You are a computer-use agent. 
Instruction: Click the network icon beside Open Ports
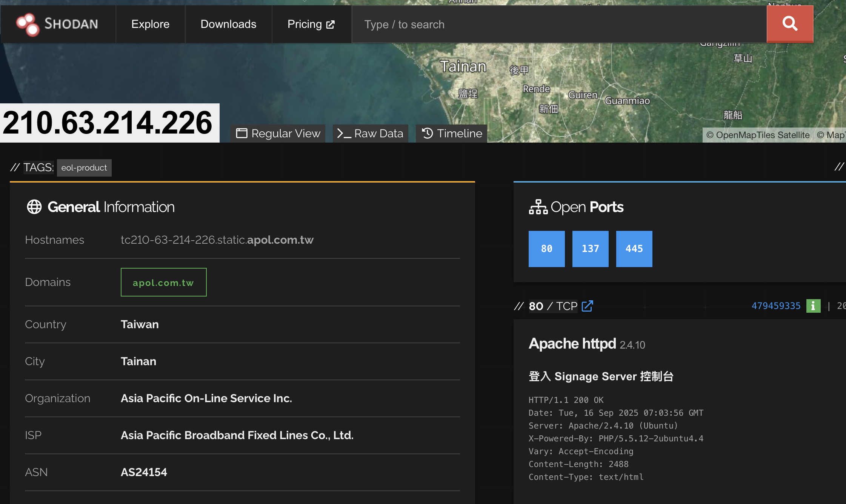click(x=538, y=207)
